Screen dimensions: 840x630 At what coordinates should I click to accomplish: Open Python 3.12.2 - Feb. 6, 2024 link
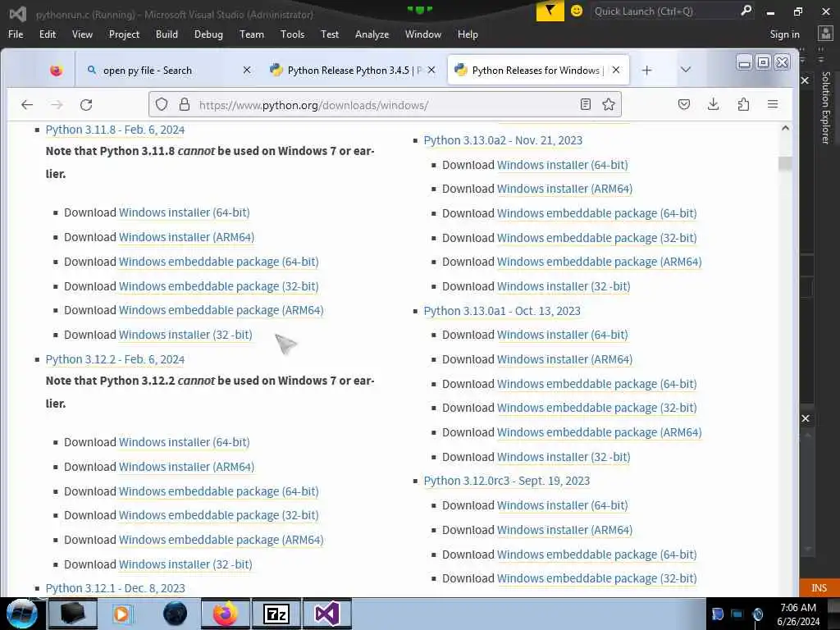[x=115, y=359]
